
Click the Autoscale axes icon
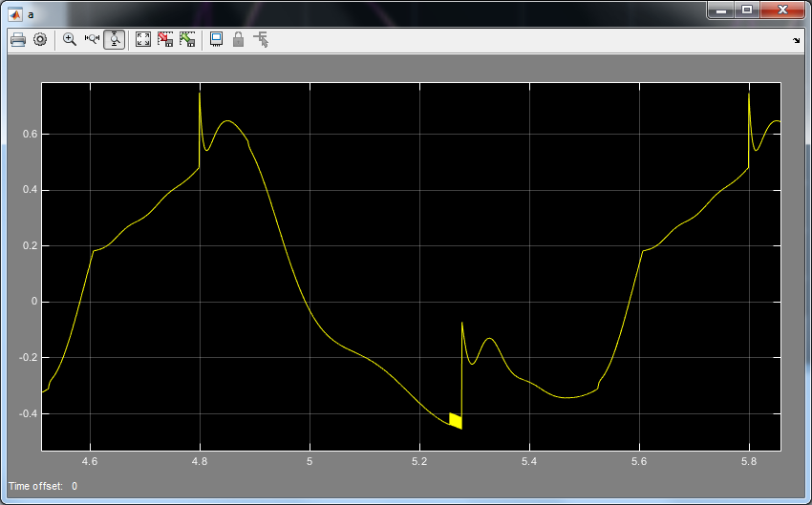pos(143,40)
